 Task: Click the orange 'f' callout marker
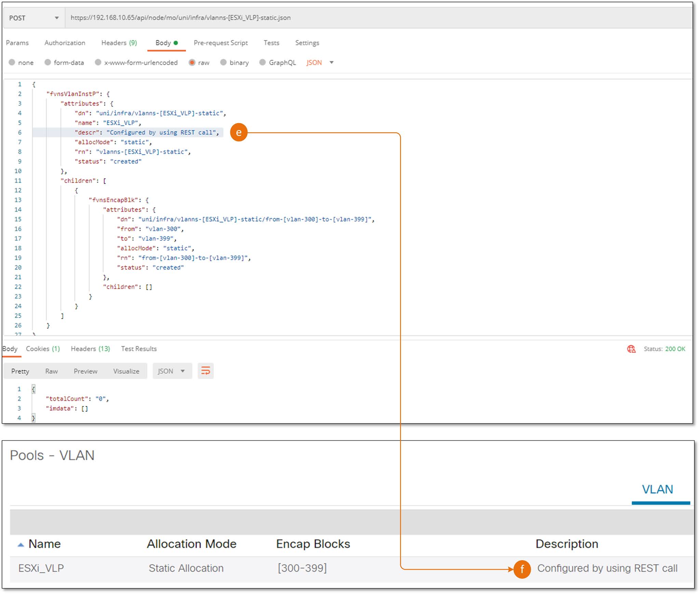[522, 569]
